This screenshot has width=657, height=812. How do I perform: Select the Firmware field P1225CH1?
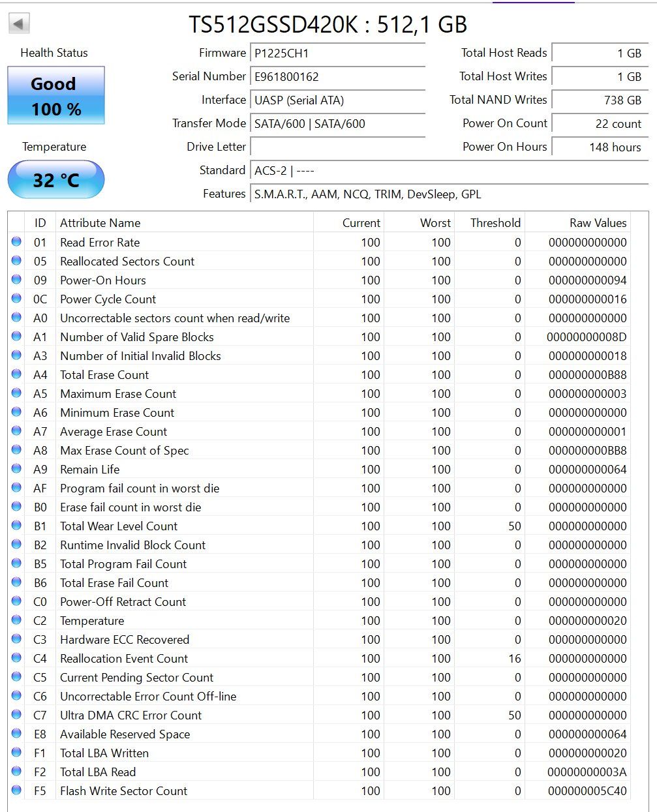[x=337, y=53]
